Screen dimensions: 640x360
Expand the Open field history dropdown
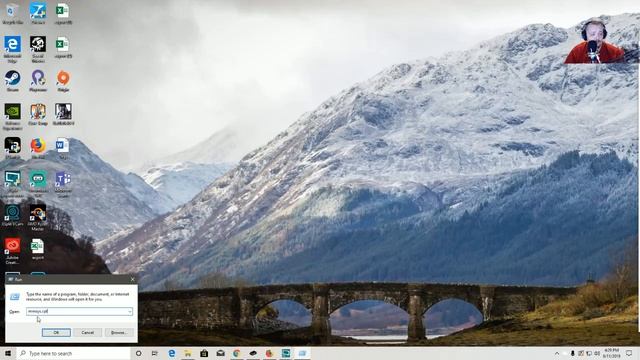[x=130, y=311]
